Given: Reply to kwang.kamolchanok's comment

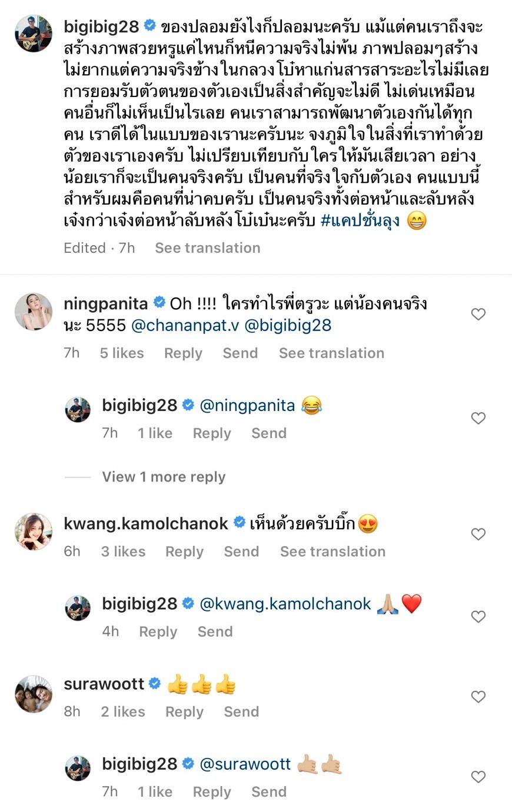Looking at the screenshot, I should coord(184,552).
